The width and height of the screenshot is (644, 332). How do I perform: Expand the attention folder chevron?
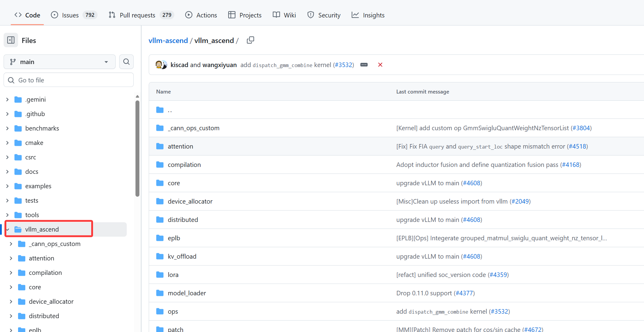click(11, 258)
